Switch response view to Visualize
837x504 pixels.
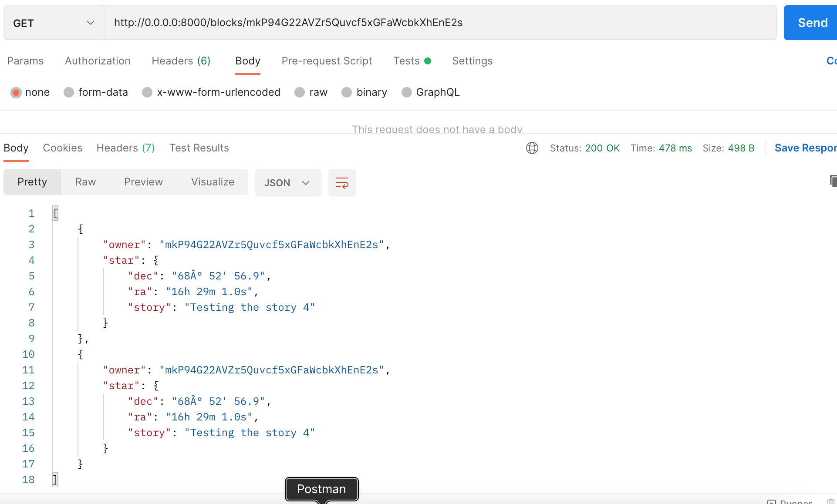click(x=213, y=182)
